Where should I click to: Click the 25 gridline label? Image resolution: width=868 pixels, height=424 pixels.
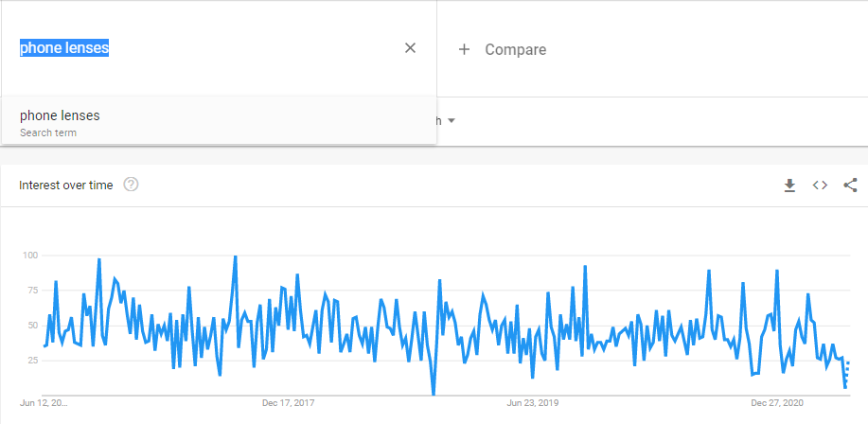pos(29,361)
